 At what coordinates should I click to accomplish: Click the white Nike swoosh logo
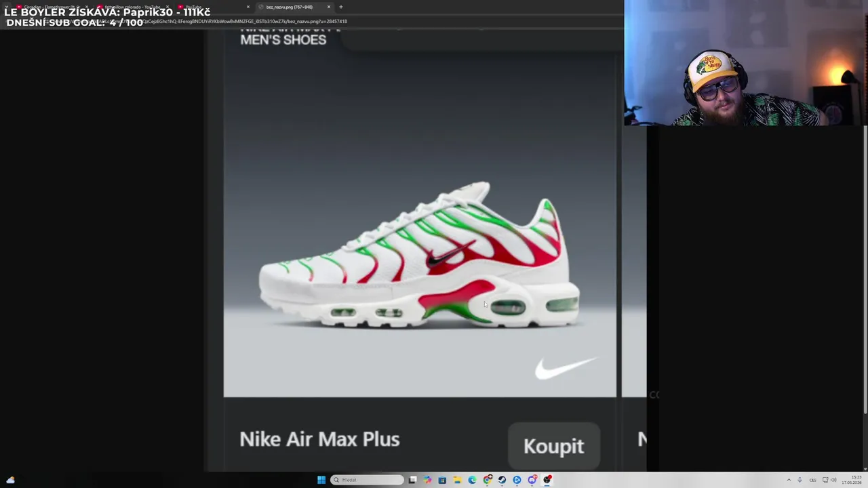point(566,367)
